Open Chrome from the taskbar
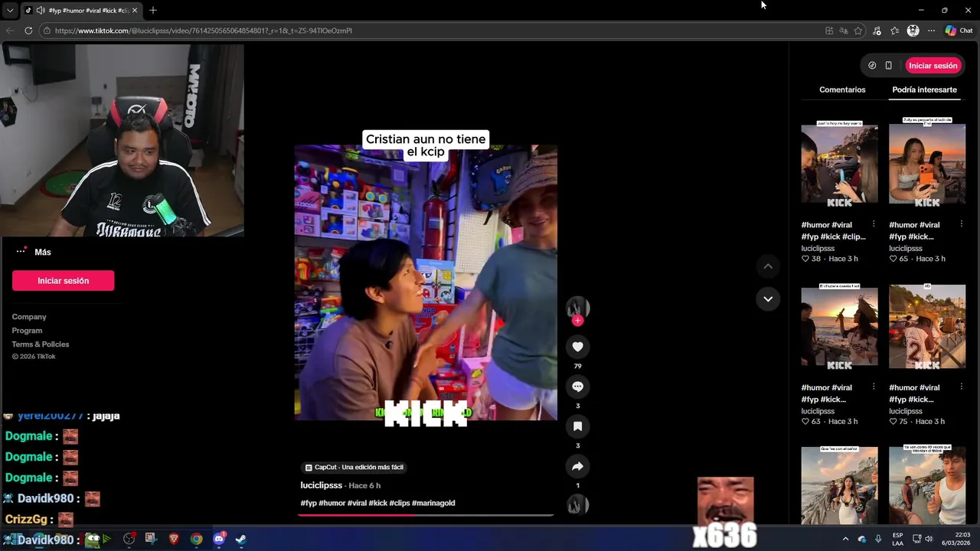This screenshot has height=551, width=980. [197, 539]
